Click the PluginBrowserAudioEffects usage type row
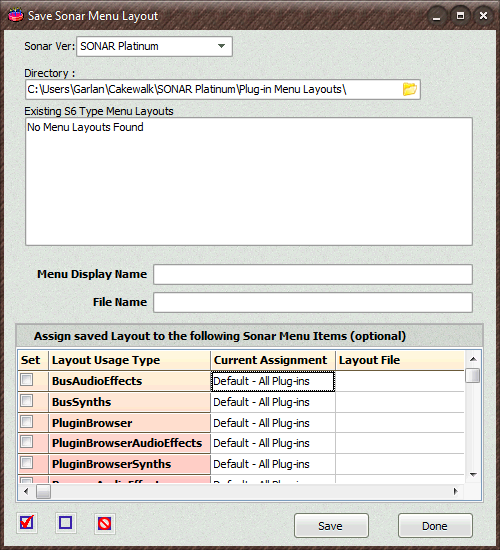 (129, 443)
